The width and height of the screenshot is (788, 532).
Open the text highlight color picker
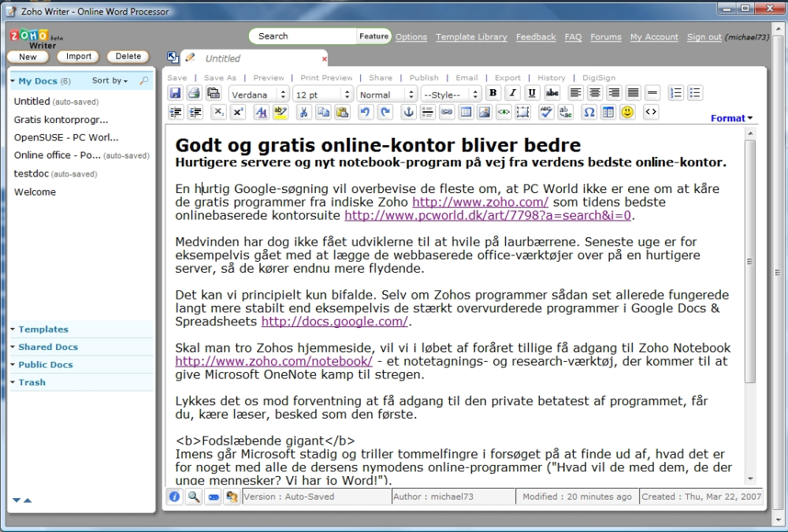click(281, 113)
